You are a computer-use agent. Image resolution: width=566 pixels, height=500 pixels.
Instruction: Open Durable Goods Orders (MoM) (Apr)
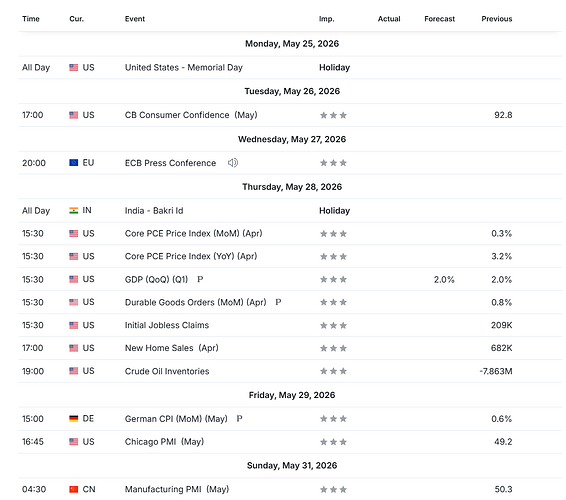196,302
